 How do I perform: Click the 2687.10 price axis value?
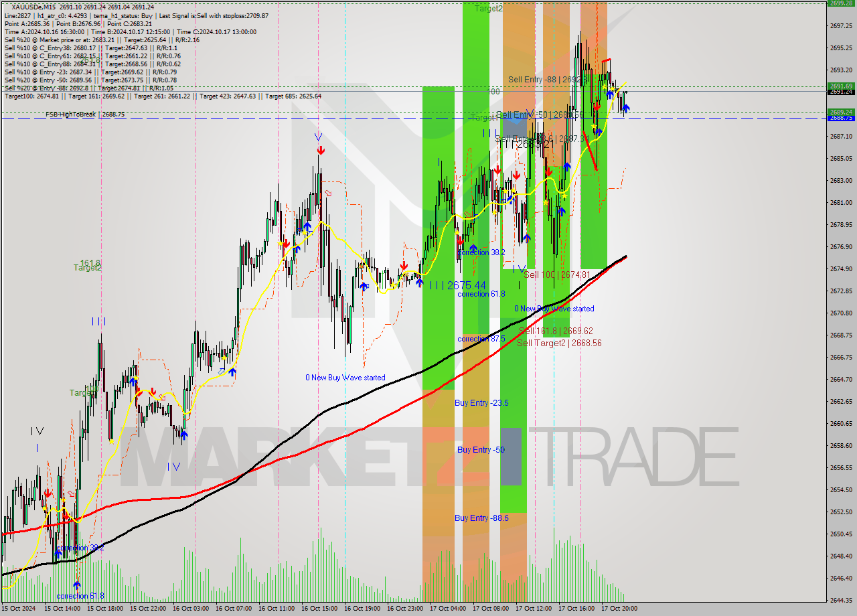tap(841, 136)
